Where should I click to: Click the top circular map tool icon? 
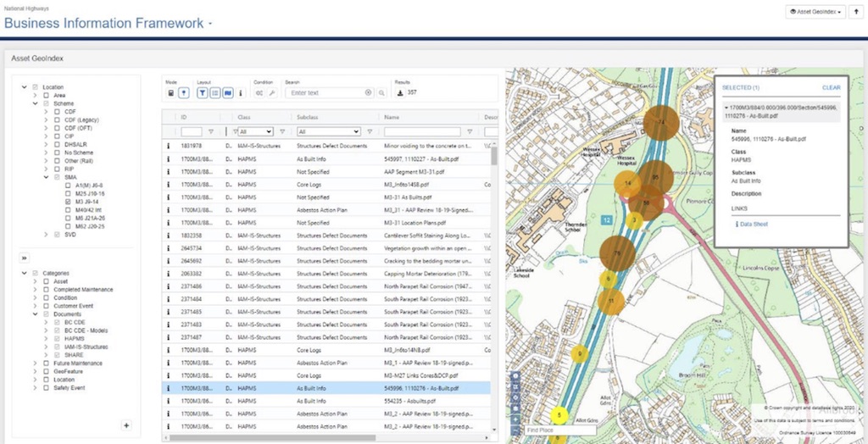pos(516,376)
